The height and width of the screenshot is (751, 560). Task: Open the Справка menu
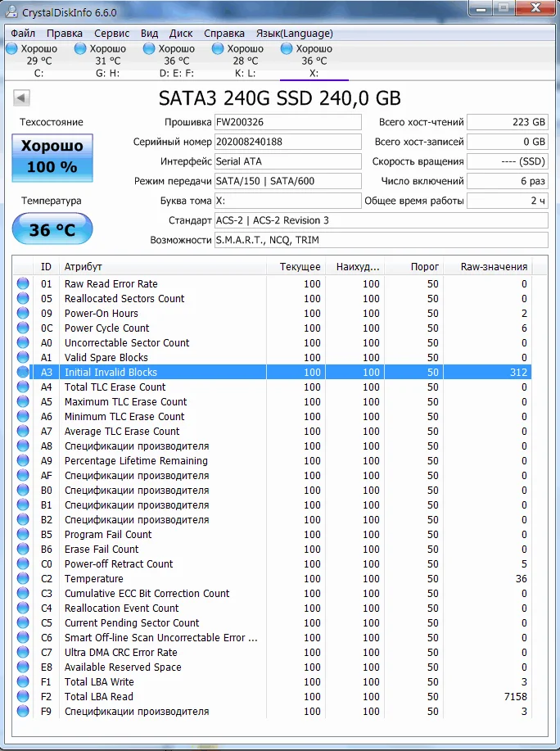tap(224, 33)
